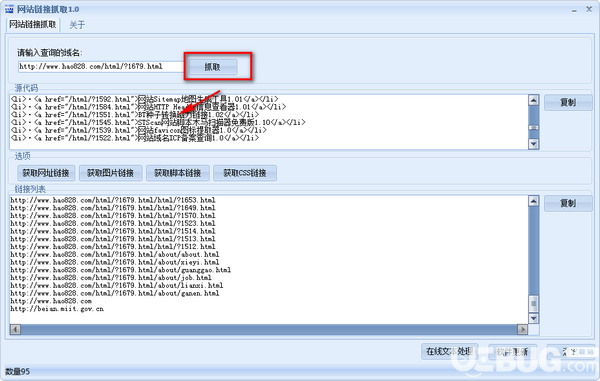The width and height of the screenshot is (600, 381).
Task: Click 获取图片链接 button
Action: pos(111,173)
